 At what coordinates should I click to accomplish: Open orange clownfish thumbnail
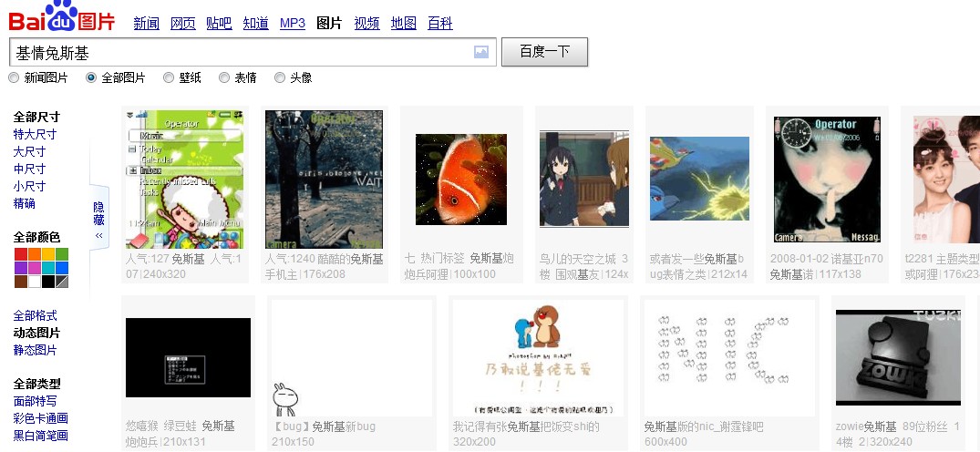[x=461, y=180]
